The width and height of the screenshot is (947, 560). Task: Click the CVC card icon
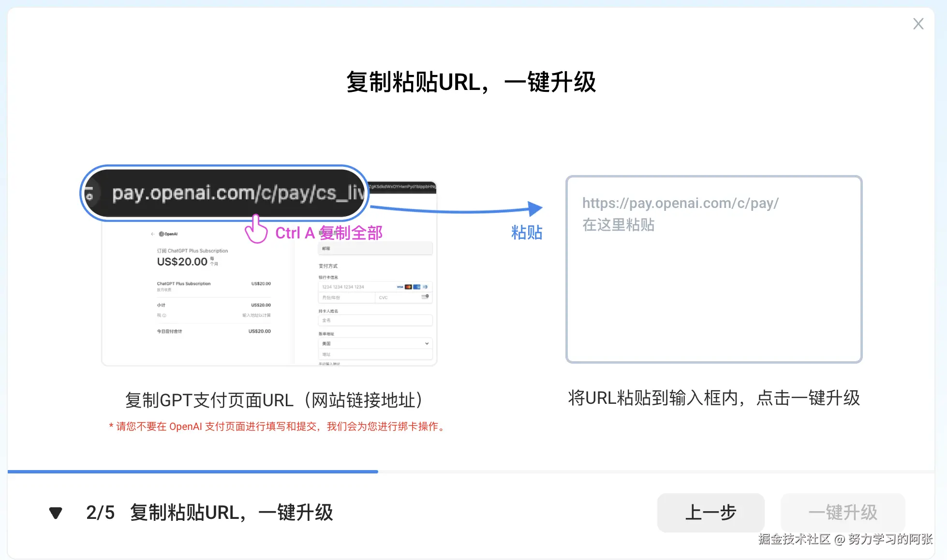coord(425,296)
